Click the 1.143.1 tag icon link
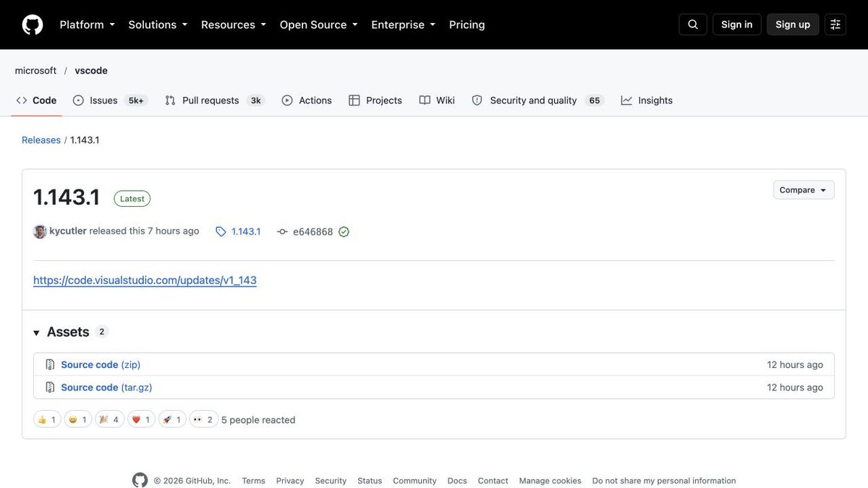Screen dimensions: 868x488 tap(238, 231)
